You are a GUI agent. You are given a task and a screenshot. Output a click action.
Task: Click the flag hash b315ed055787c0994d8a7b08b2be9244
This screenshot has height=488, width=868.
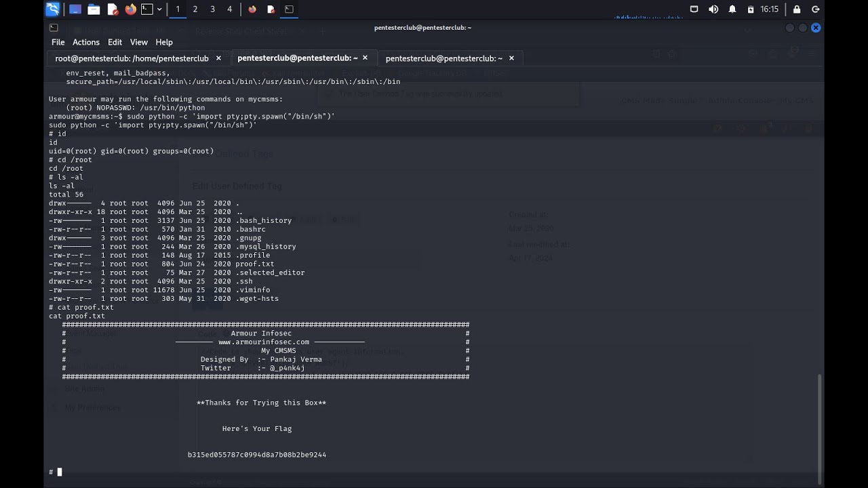tap(257, 455)
